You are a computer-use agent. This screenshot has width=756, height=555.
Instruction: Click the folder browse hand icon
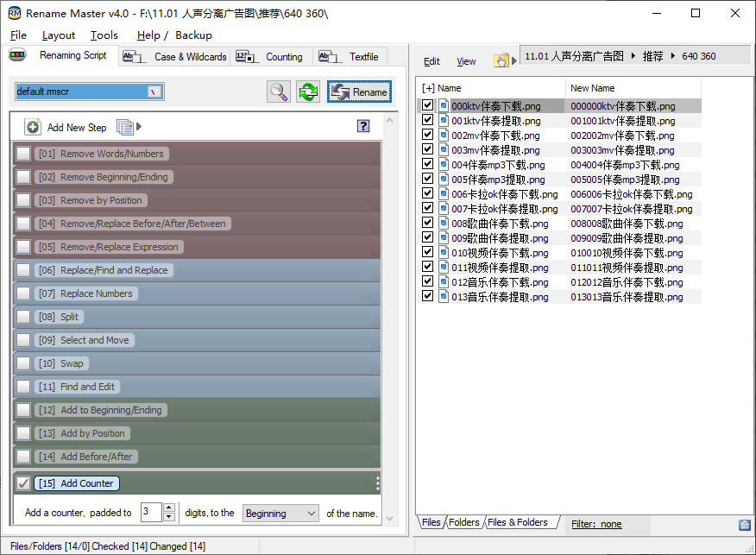point(501,60)
